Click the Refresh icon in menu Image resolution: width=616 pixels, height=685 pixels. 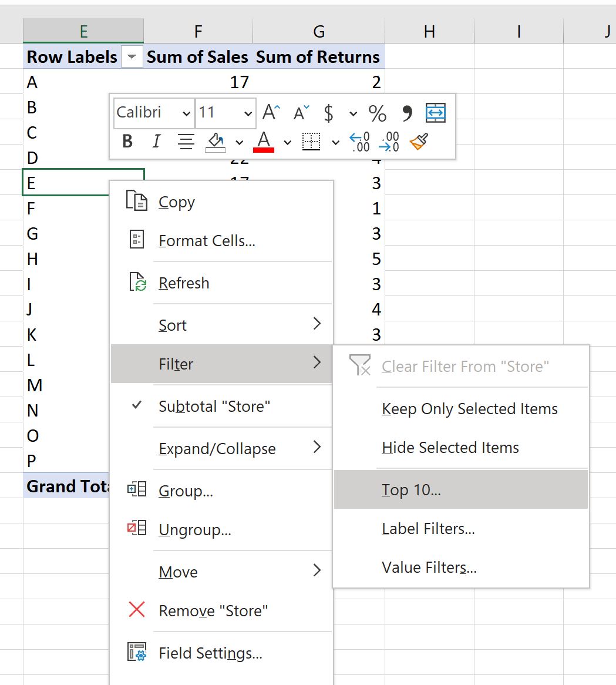point(137,282)
